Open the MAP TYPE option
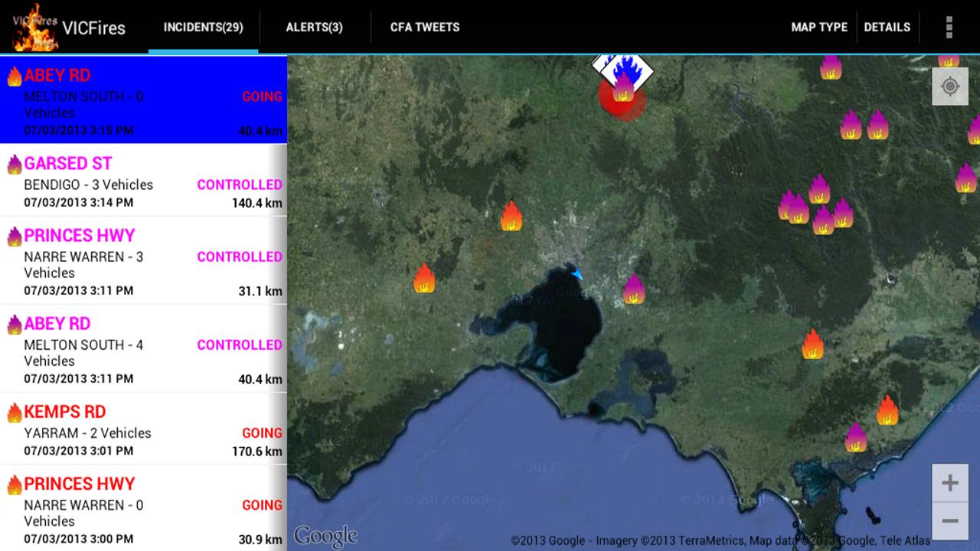The width and height of the screenshot is (980, 551). pyautogui.click(x=819, y=28)
